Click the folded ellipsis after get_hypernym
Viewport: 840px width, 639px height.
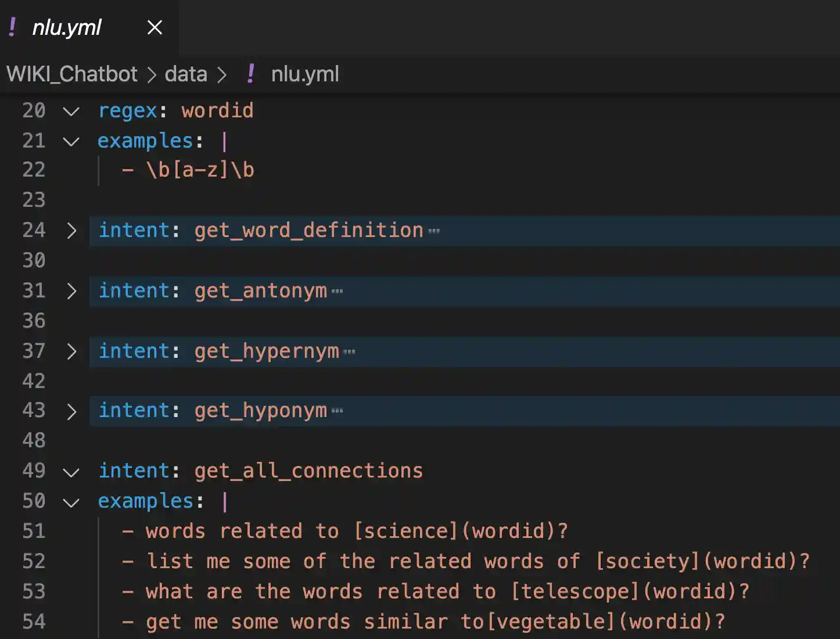tap(349, 352)
